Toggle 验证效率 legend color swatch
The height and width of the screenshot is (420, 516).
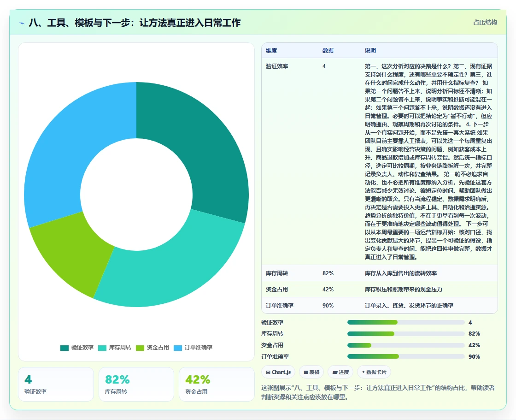click(64, 348)
